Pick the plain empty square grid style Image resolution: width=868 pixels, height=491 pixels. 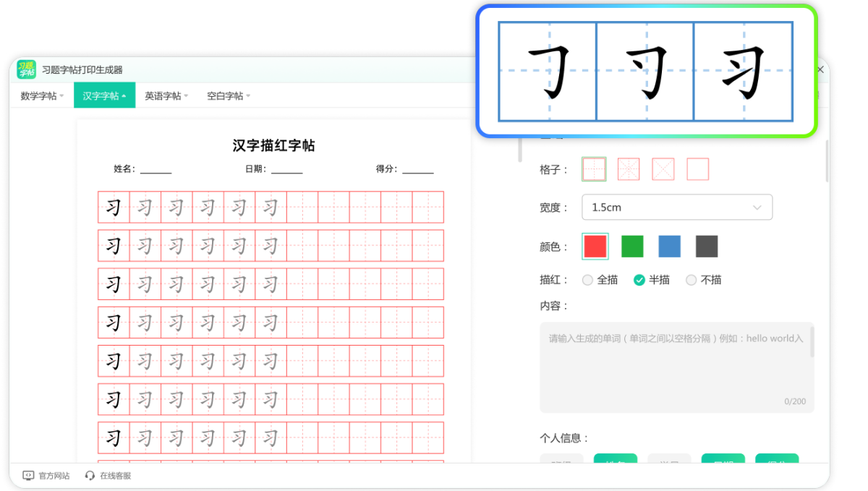click(x=697, y=168)
